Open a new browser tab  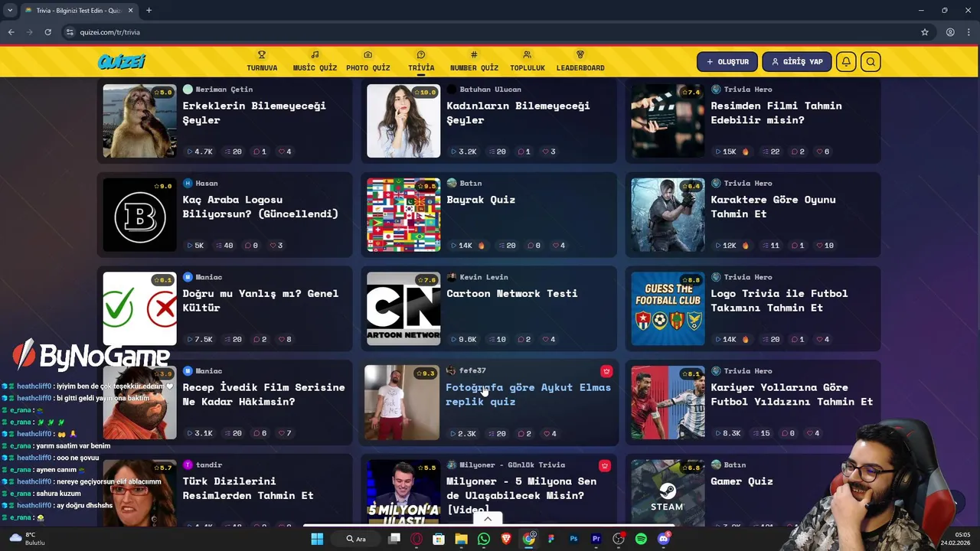tap(149, 11)
